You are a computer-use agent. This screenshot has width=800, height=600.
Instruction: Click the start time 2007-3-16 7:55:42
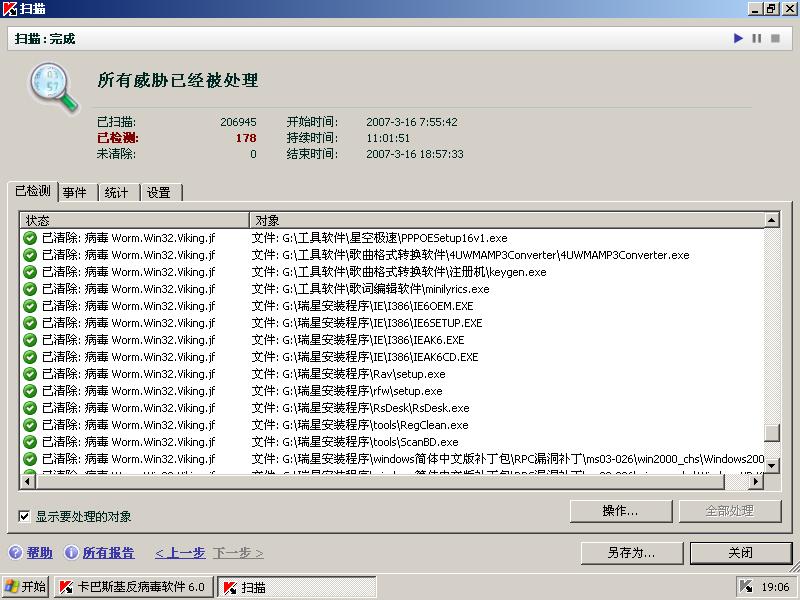[412, 122]
